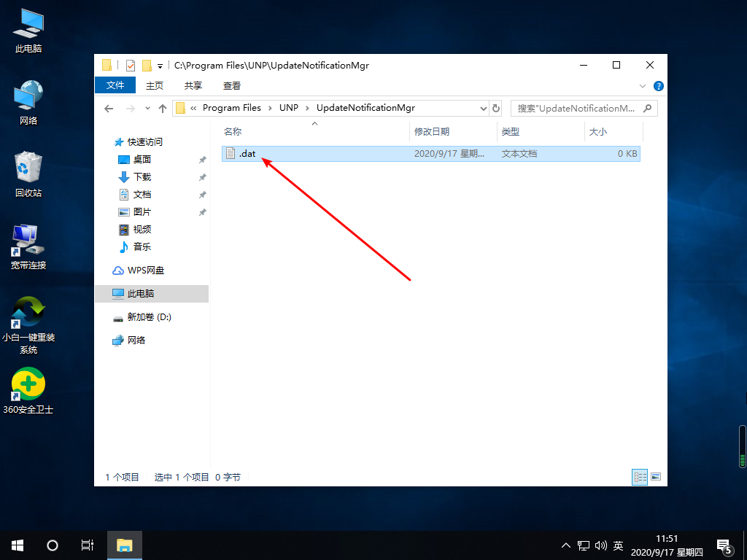Toggle the 英 input language indicator
This screenshot has height=560, width=747.
(x=618, y=545)
